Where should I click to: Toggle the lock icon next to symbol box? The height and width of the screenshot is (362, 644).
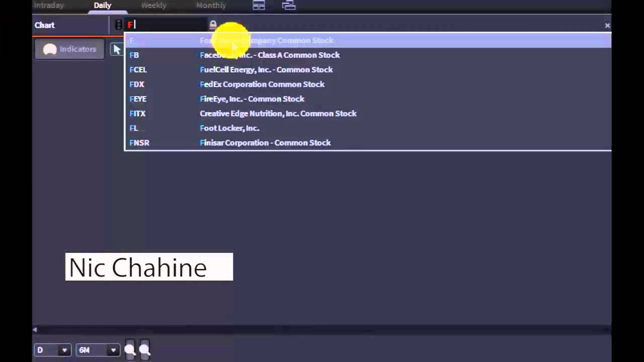point(213,25)
